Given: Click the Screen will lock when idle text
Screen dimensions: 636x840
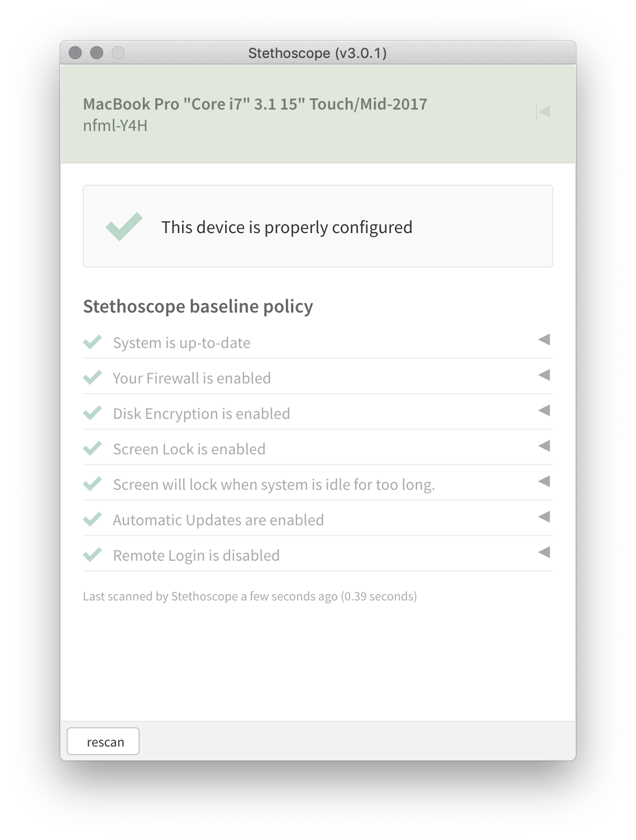Looking at the screenshot, I should (274, 484).
